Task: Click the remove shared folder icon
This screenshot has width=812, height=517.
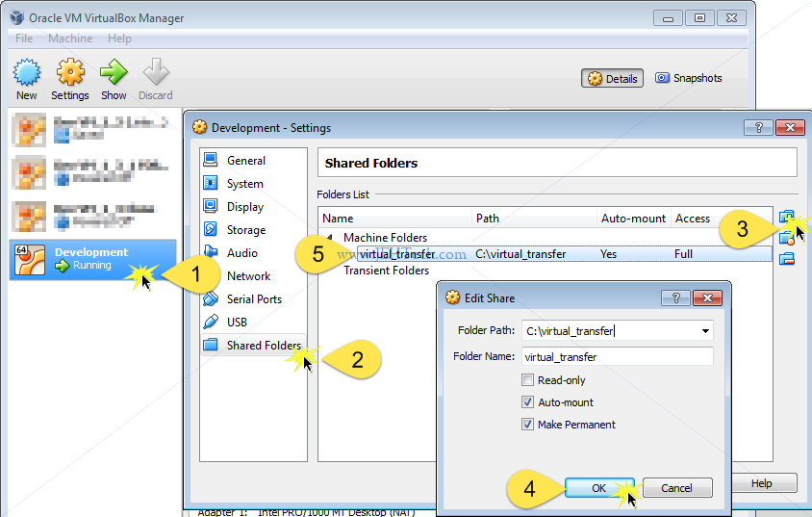Action: [787, 258]
